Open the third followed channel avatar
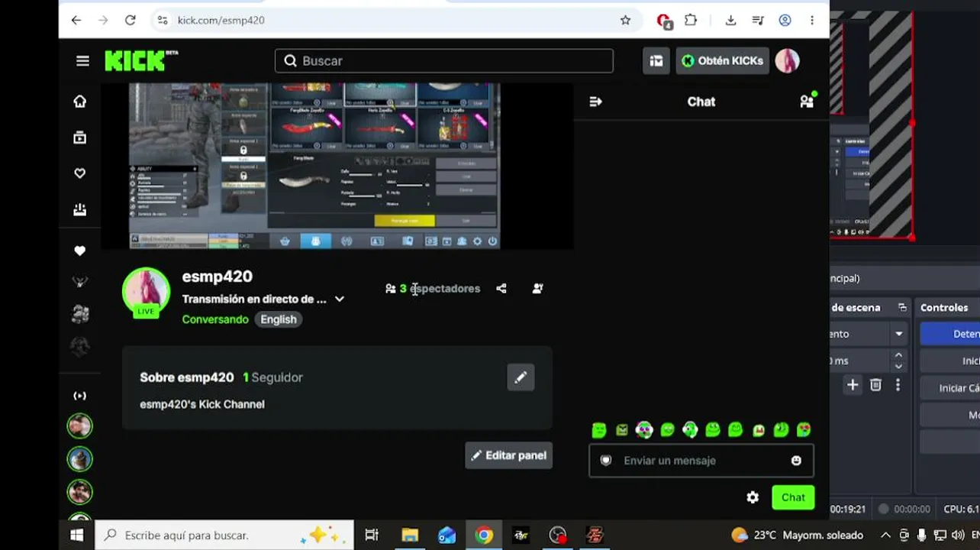This screenshot has height=550, width=980. tap(79, 492)
